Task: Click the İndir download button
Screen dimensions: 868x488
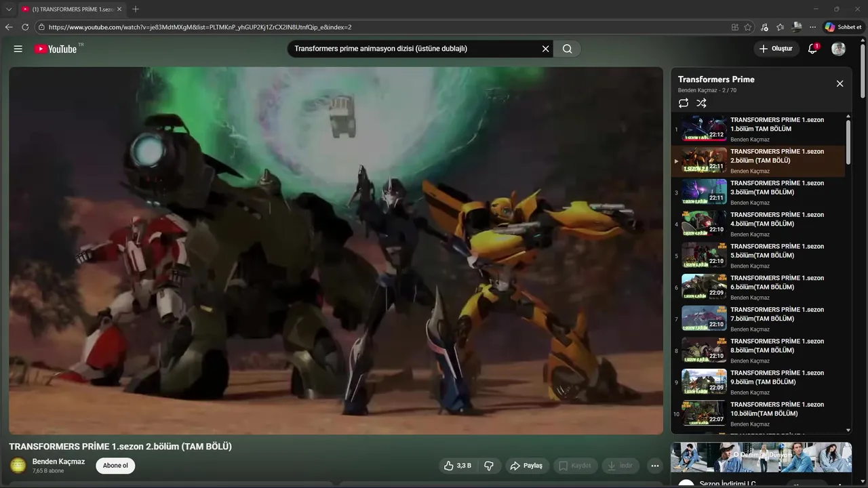Action: [x=620, y=466]
